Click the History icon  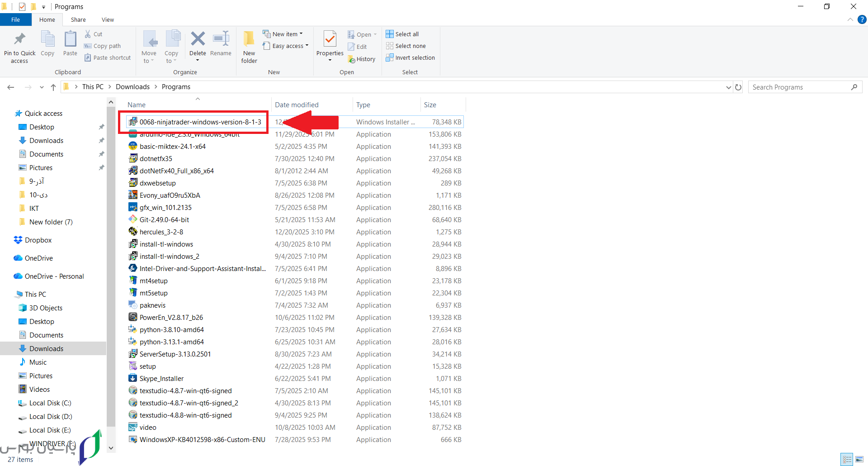coord(351,59)
